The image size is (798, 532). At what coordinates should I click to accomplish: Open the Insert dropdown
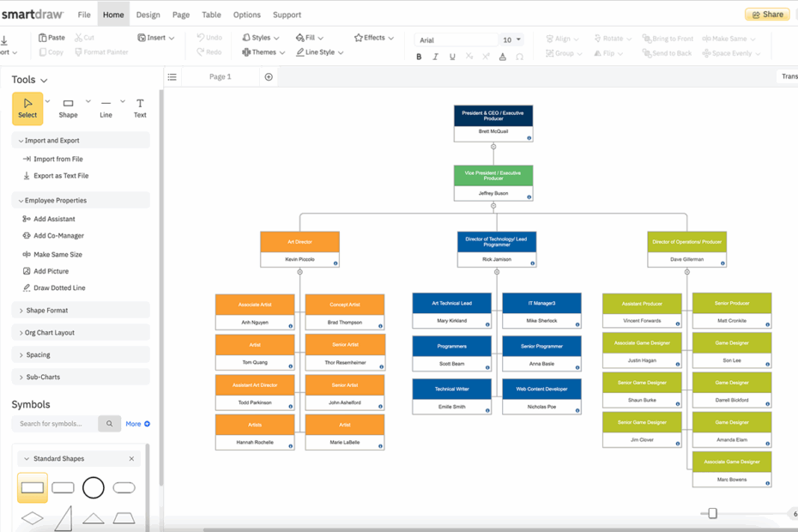(155, 38)
